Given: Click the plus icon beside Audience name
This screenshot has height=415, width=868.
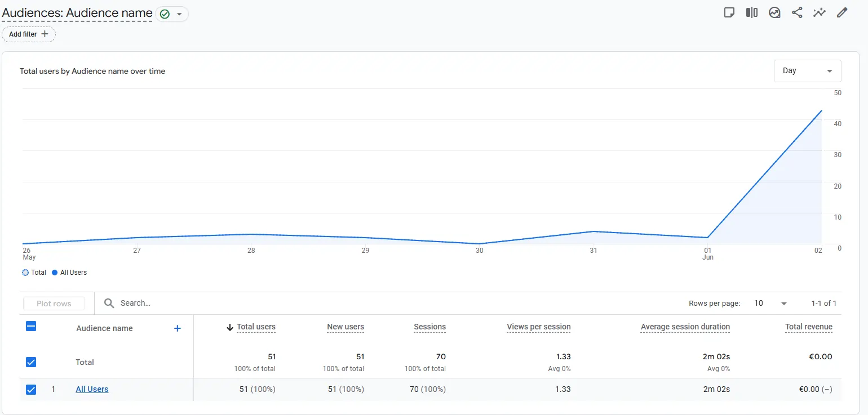Looking at the screenshot, I should 177,328.
